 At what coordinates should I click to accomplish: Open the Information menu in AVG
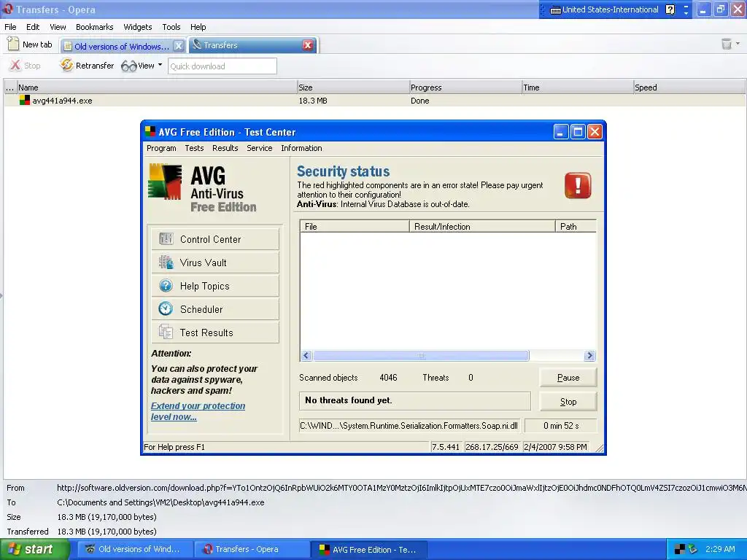(x=301, y=148)
